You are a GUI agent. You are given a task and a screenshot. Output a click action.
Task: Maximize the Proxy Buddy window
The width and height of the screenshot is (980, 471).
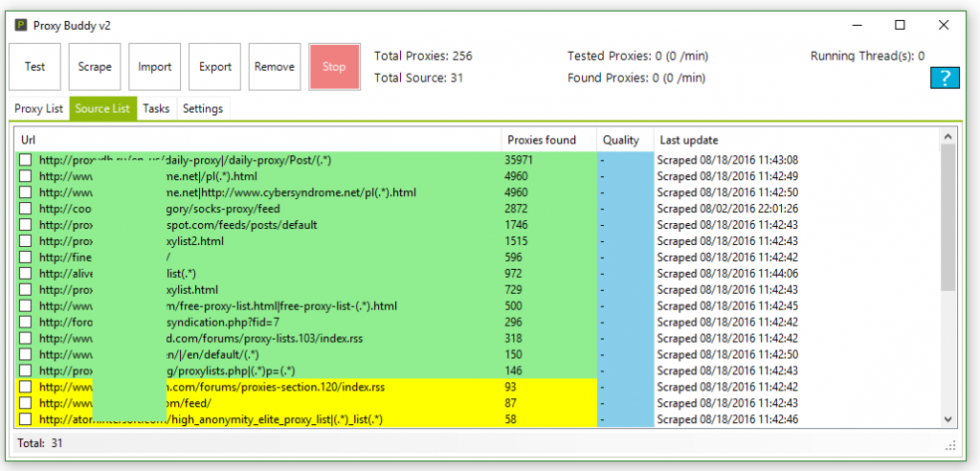(x=900, y=24)
